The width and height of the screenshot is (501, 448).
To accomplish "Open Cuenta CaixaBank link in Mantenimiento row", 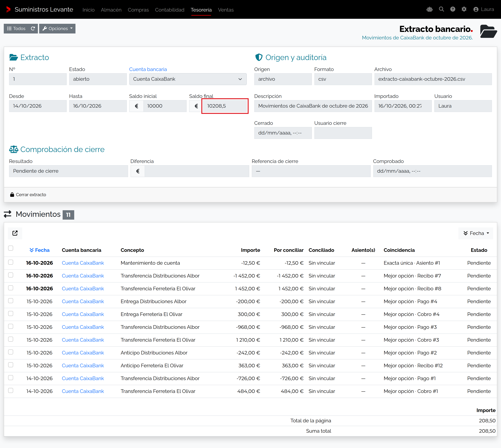I will (83, 263).
